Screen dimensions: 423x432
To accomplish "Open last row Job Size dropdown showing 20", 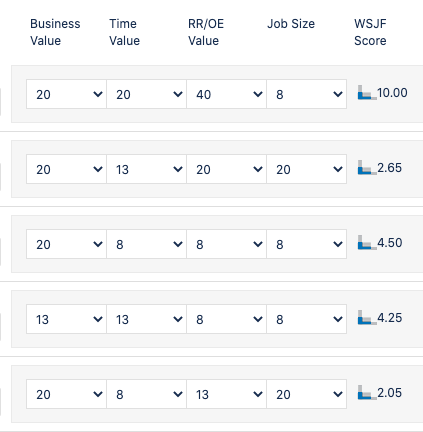I will [x=306, y=394].
